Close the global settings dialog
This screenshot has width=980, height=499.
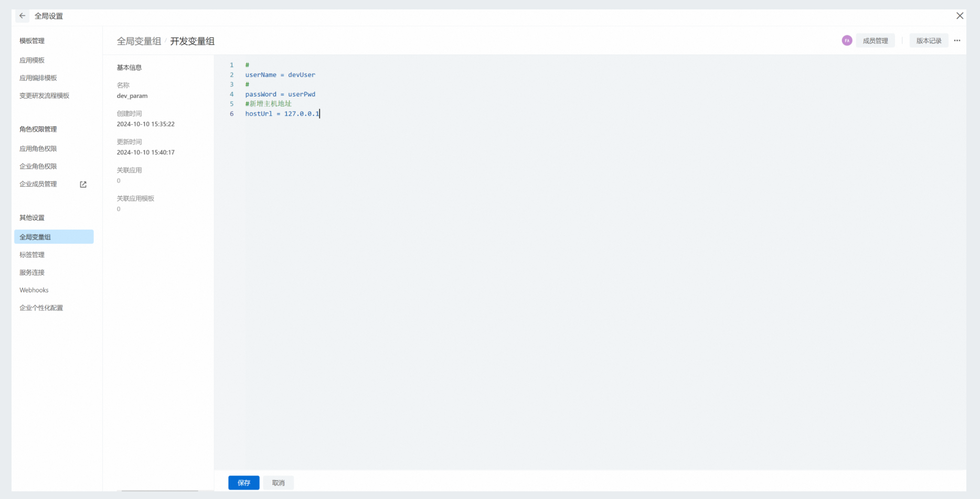coord(960,16)
